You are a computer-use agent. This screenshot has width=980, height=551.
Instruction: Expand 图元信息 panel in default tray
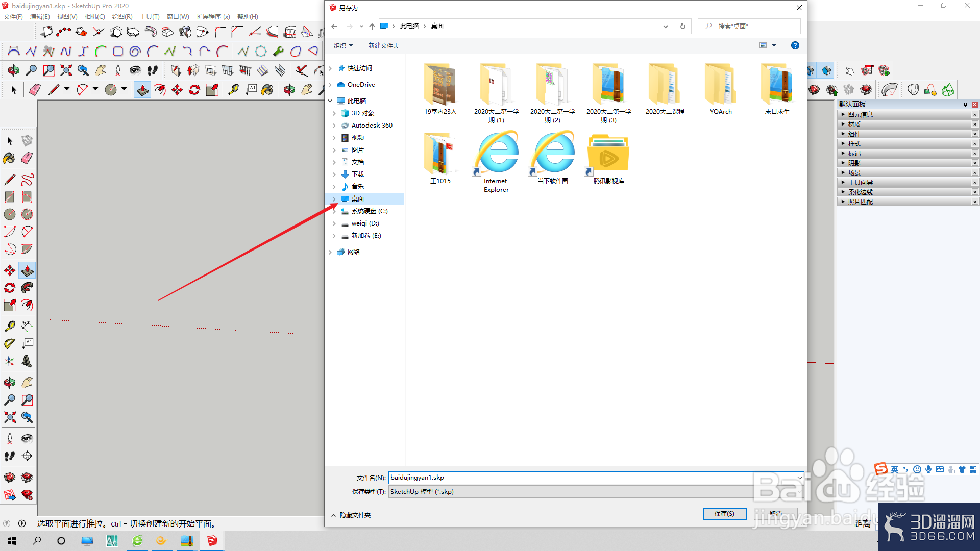(843, 114)
